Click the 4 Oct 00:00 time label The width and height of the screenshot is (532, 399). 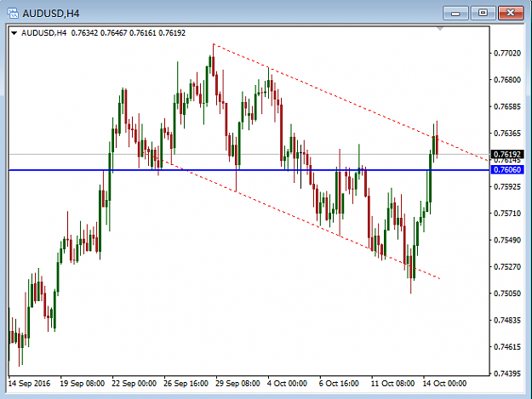point(287,384)
